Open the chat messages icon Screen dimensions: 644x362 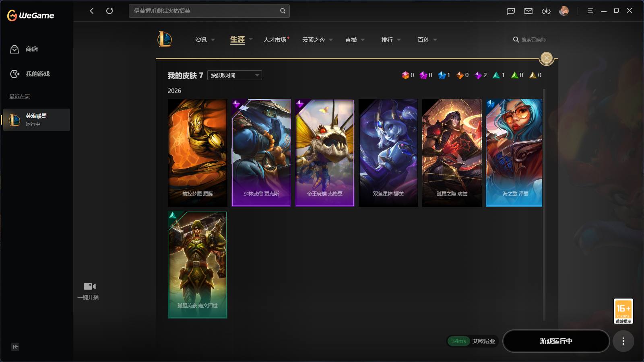tap(511, 11)
